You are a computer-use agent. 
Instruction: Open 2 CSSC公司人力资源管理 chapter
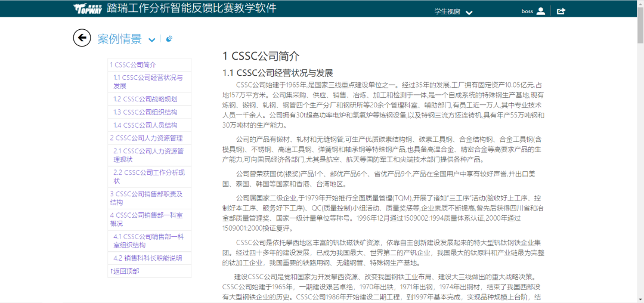[146, 138]
